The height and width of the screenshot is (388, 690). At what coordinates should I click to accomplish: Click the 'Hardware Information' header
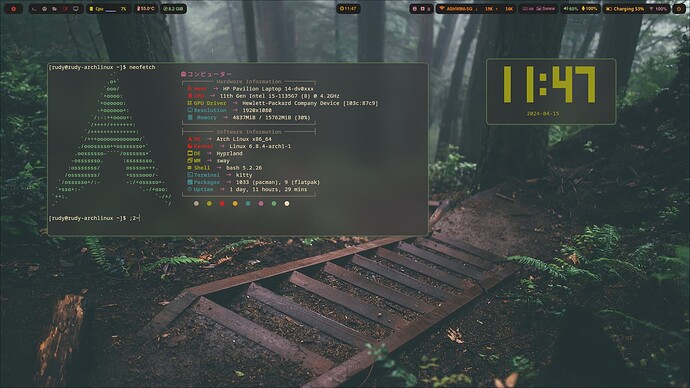249,82
